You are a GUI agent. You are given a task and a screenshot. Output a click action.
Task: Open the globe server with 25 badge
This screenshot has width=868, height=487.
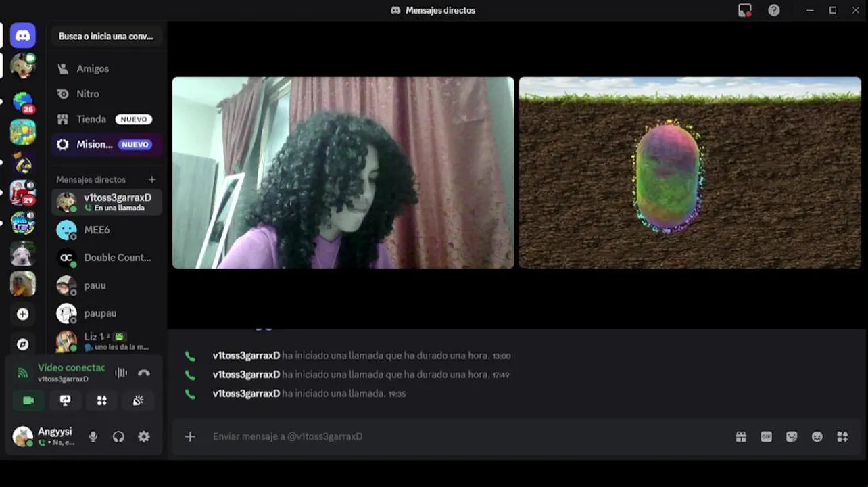coord(23,102)
